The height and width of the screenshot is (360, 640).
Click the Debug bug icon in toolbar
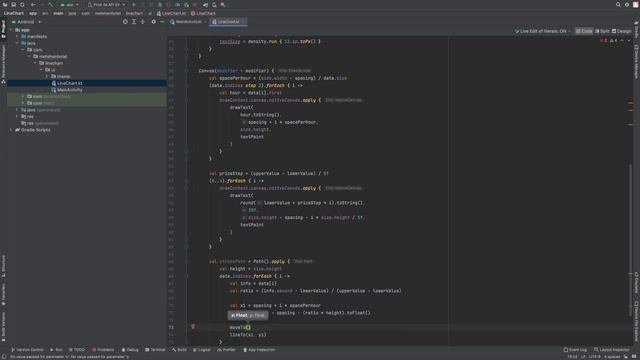[160, 4]
